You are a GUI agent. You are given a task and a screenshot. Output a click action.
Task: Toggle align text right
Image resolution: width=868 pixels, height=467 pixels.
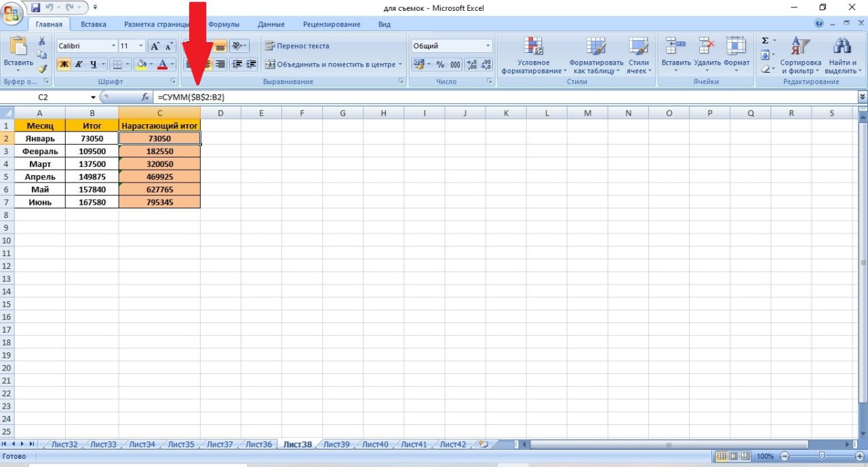point(220,64)
